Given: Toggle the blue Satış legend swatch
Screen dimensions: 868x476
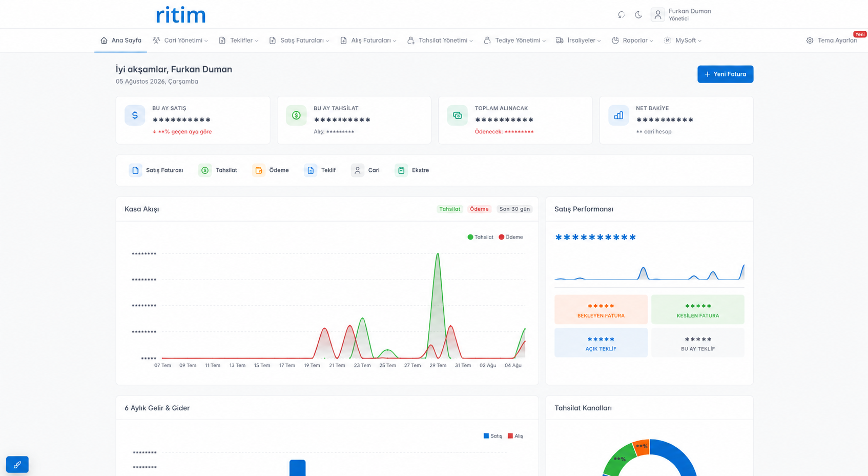Looking at the screenshot, I should 486,436.
